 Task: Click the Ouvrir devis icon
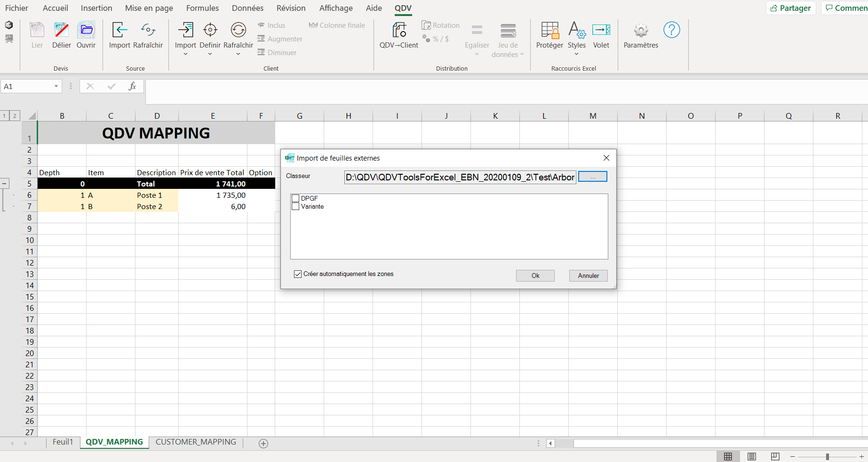86,30
